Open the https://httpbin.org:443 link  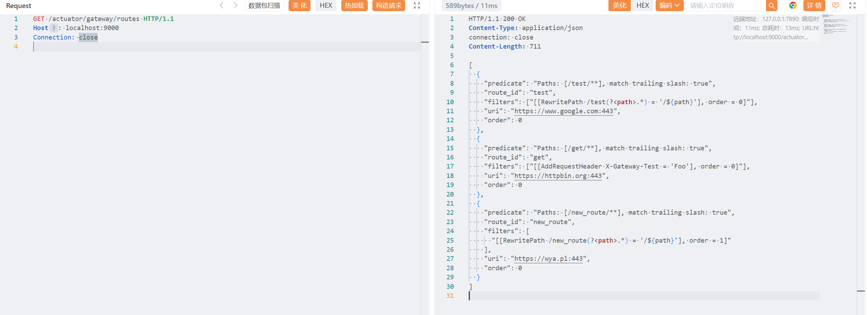pyautogui.click(x=558, y=176)
